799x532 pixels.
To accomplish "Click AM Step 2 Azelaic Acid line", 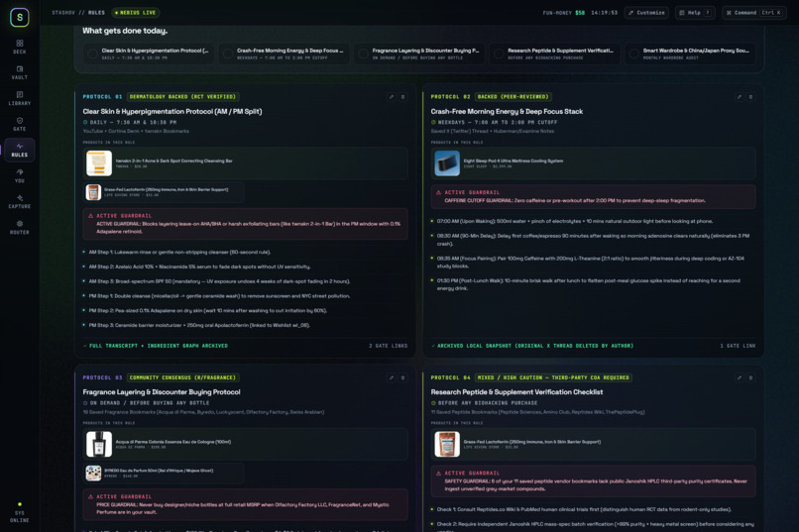I will (199, 266).
